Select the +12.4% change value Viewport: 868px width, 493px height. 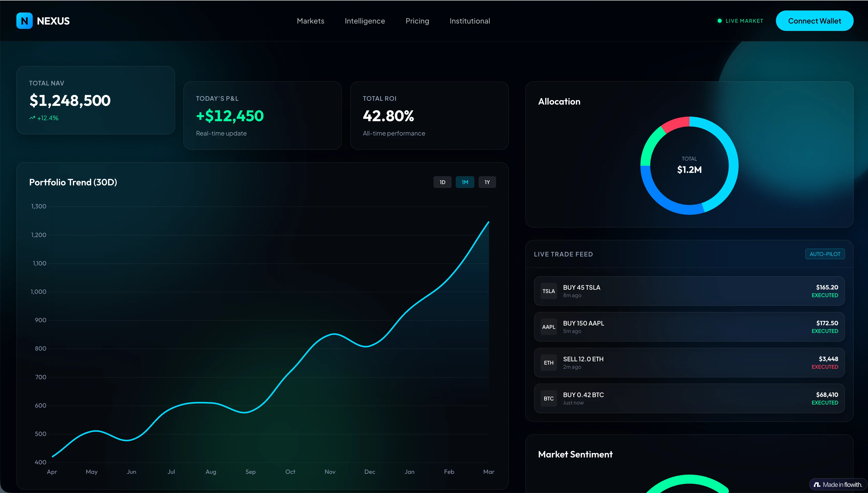click(x=48, y=118)
